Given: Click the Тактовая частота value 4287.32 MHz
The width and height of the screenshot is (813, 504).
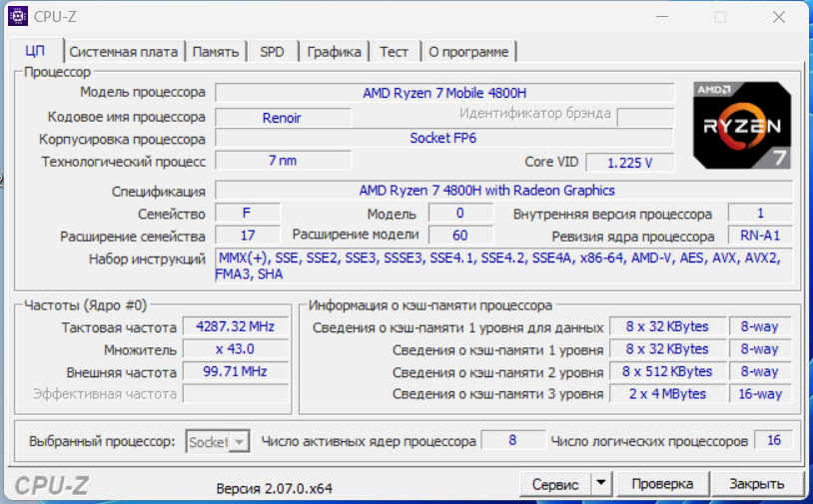Looking at the screenshot, I should [x=229, y=326].
